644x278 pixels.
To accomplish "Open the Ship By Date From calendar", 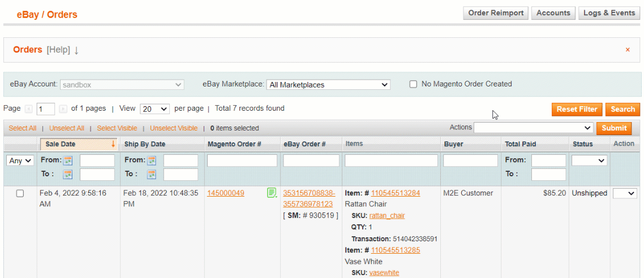I will [x=151, y=160].
